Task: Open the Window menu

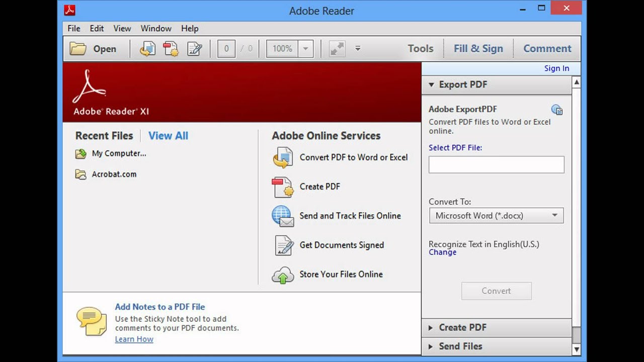Action: 156,29
